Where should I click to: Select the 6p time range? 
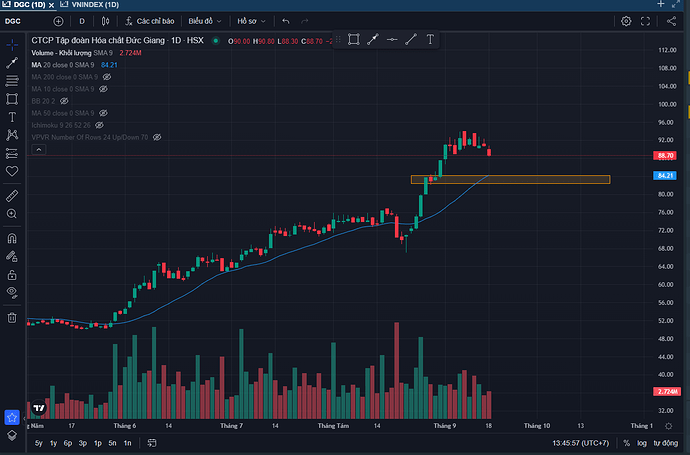67,442
